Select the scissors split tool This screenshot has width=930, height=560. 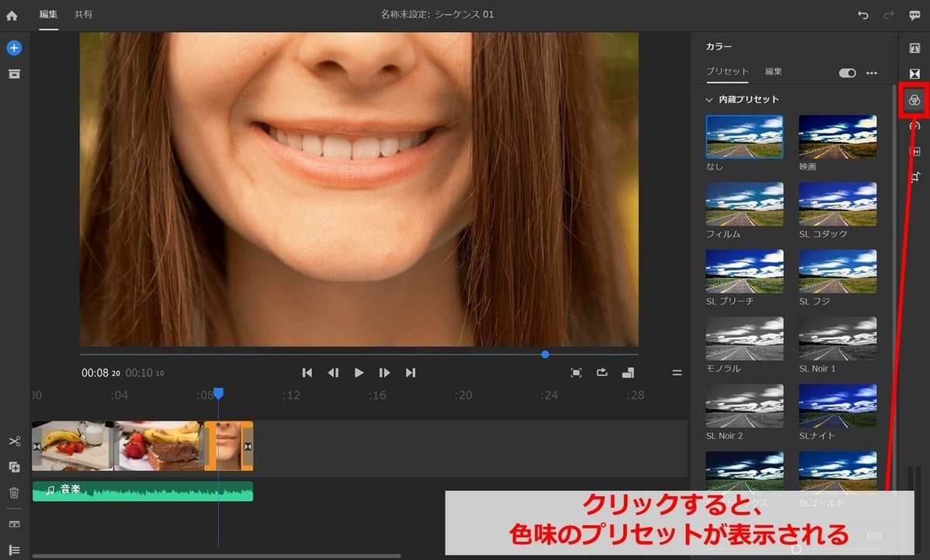14,441
